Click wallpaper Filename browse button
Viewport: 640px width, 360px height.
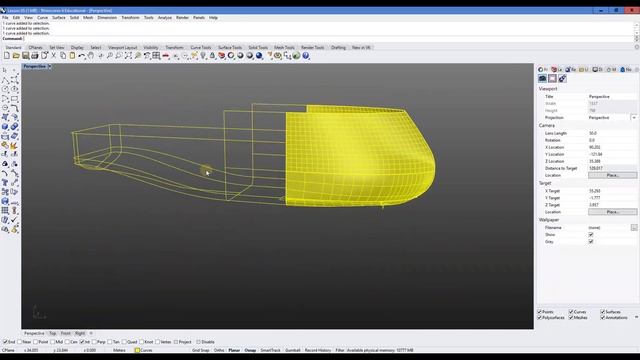click(x=634, y=227)
